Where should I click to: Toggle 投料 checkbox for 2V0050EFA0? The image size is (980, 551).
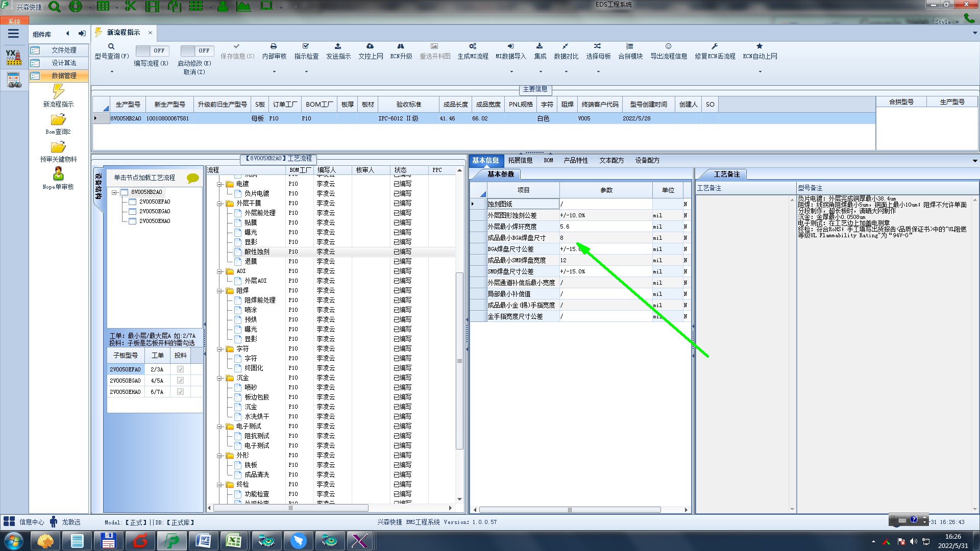click(180, 369)
